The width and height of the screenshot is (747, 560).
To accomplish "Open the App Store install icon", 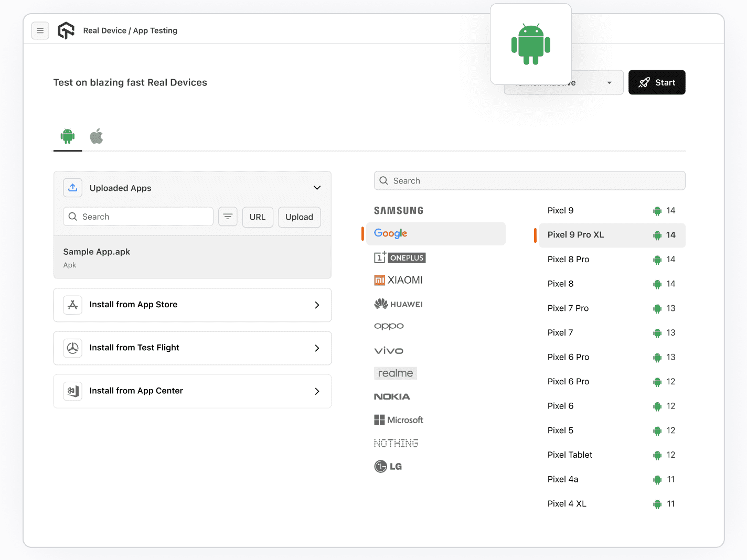I will tap(72, 305).
